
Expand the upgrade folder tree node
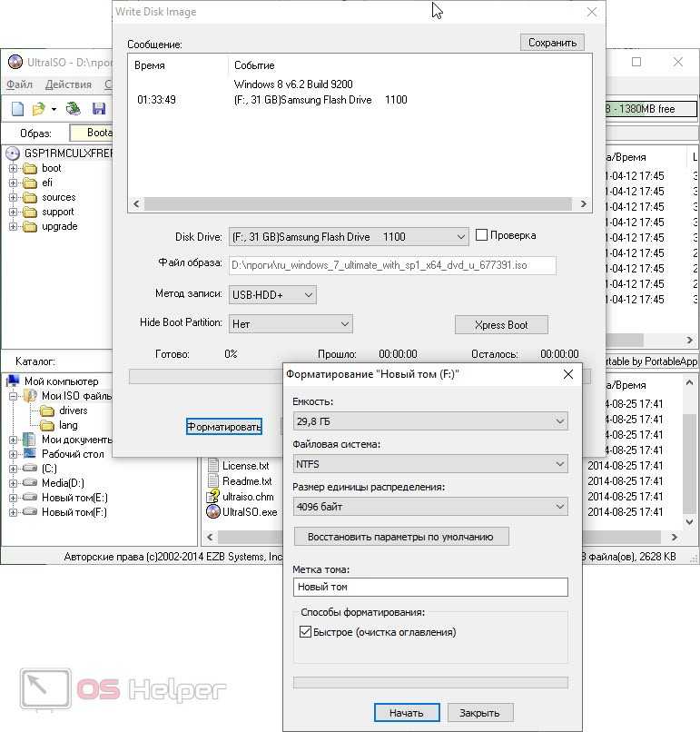(x=13, y=226)
